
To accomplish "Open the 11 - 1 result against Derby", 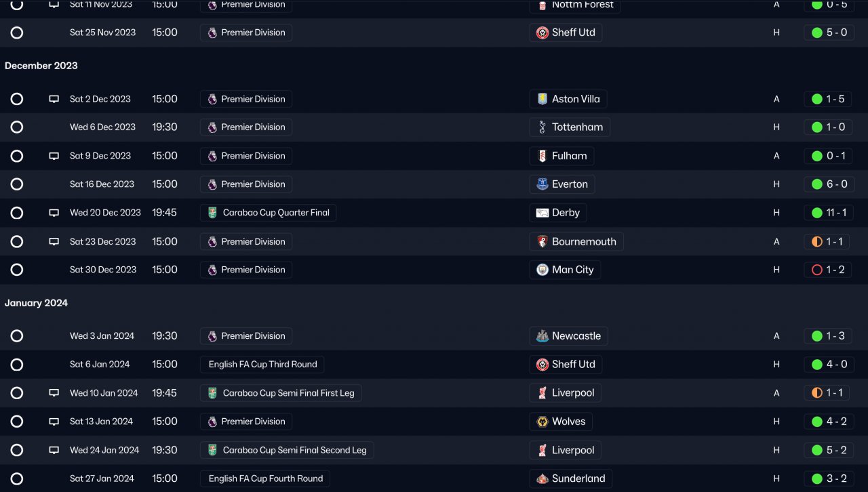I will click(x=828, y=213).
